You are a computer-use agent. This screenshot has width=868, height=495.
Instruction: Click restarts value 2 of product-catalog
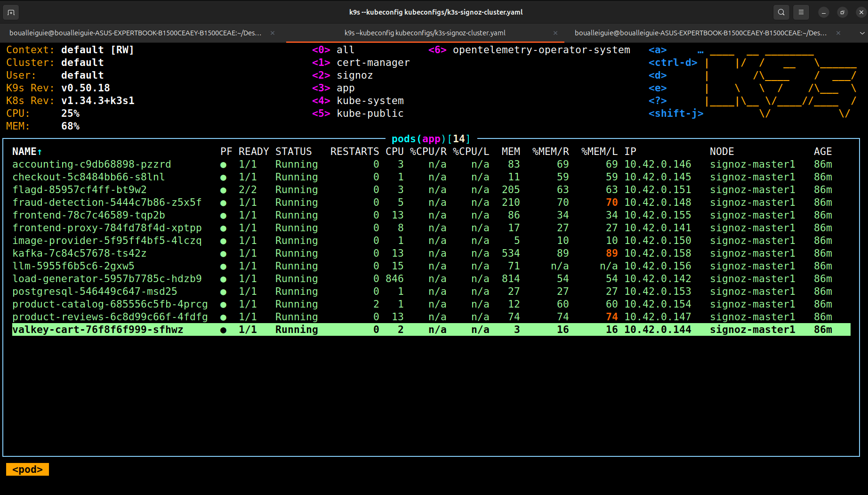376,304
